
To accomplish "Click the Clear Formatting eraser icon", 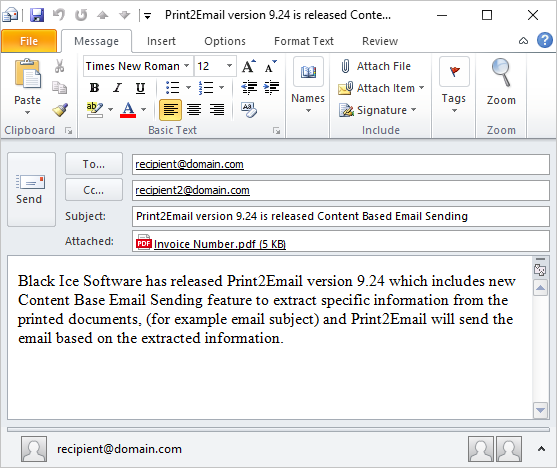I will pyautogui.click(x=249, y=110).
